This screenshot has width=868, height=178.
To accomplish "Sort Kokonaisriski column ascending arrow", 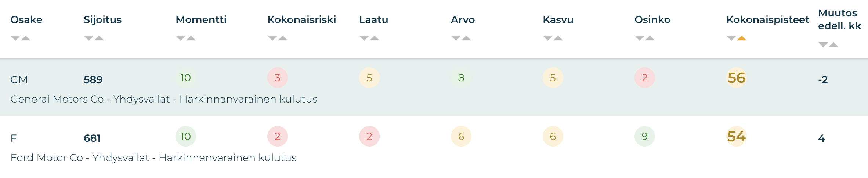I will coord(283,38).
